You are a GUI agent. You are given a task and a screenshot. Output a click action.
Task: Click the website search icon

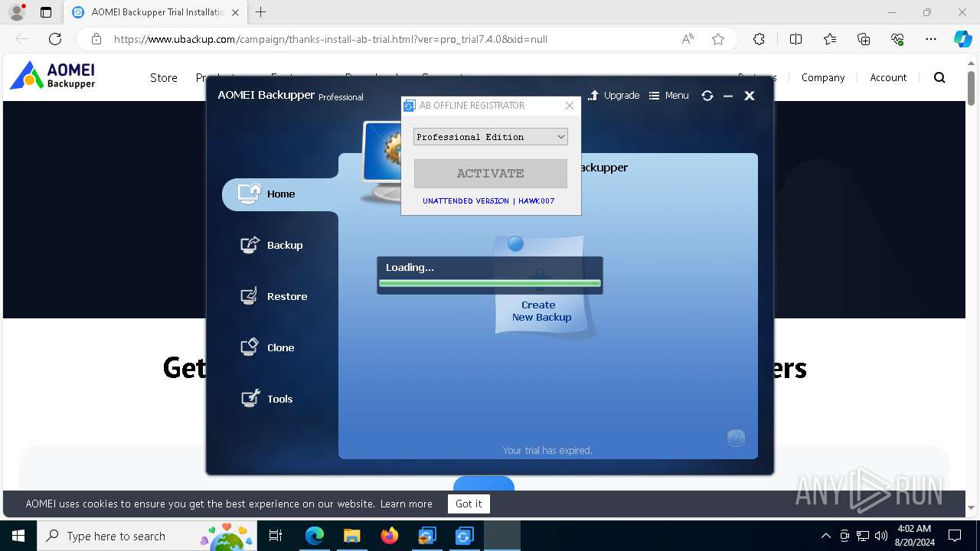(939, 77)
